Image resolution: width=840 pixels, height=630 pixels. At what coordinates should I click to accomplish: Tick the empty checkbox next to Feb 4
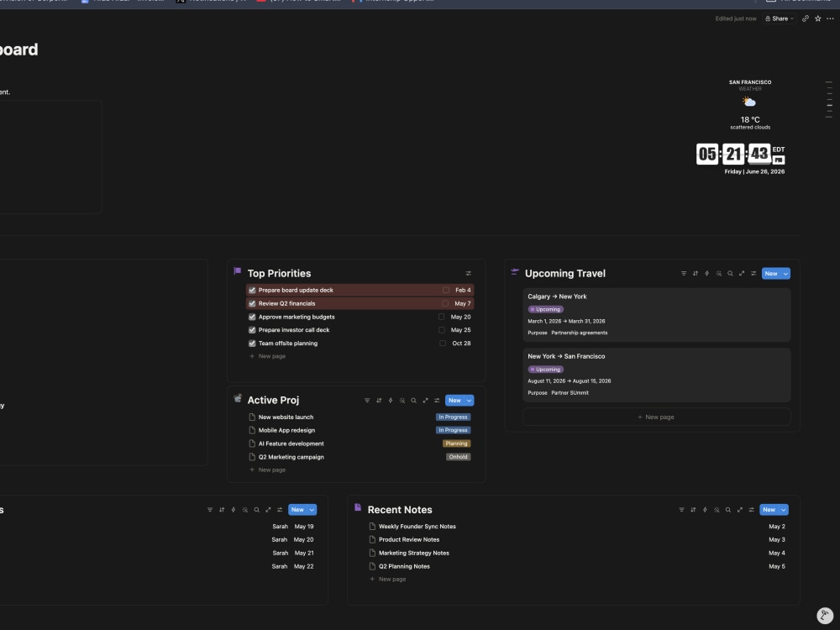click(446, 290)
